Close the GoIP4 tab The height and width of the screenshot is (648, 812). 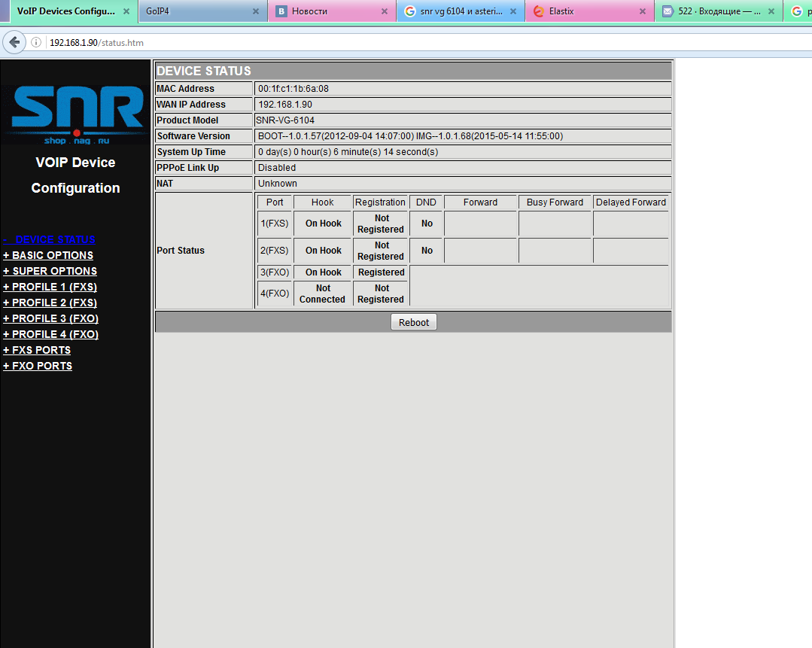click(256, 11)
